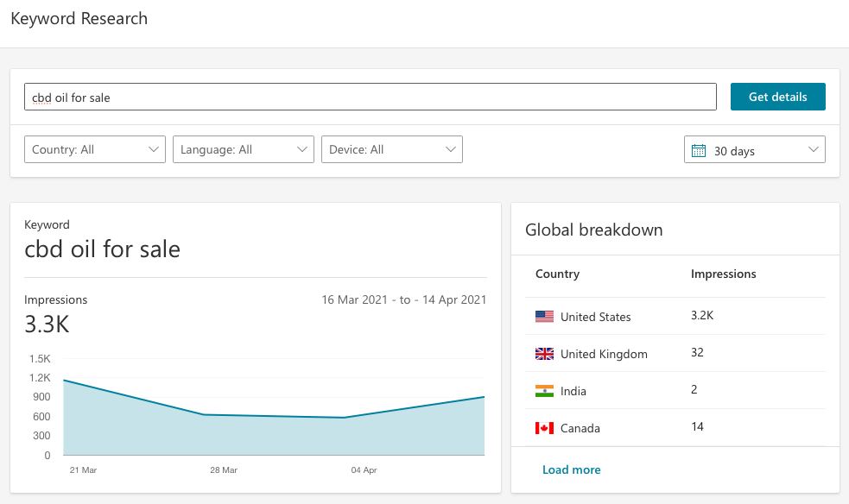This screenshot has height=504, width=849.
Task: Select the United Kingdom country row text
Action: tap(604, 354)
